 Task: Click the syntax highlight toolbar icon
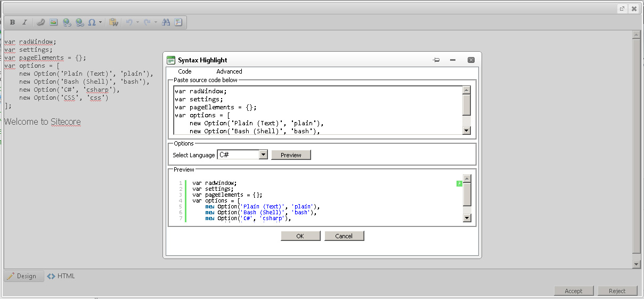click(x=178, y=22)
